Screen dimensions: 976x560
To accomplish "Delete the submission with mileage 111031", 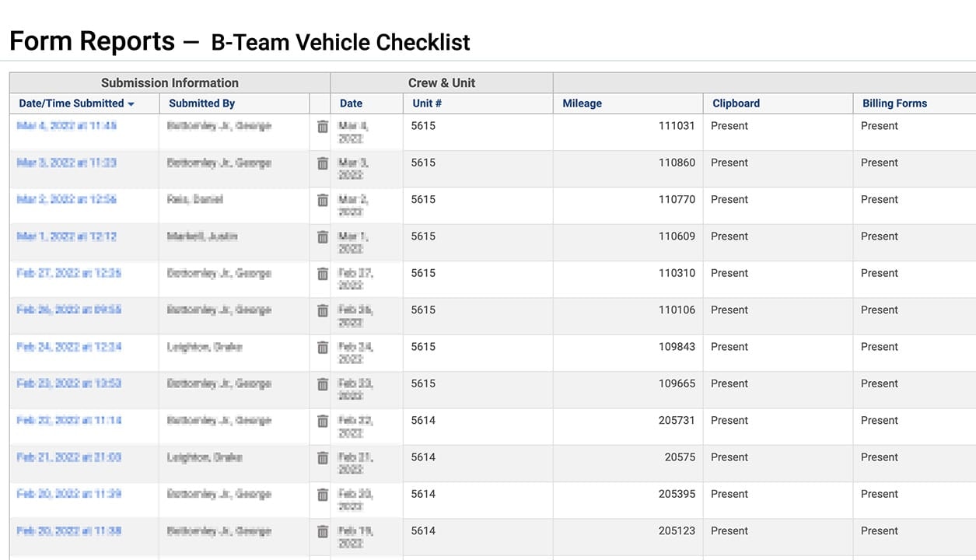I will click(323, 126).
